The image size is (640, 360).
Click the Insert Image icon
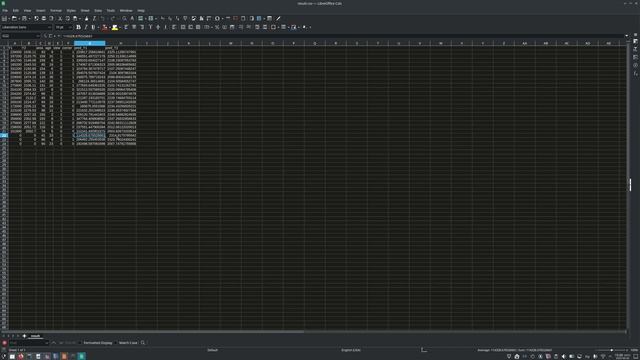coord(194,18)
